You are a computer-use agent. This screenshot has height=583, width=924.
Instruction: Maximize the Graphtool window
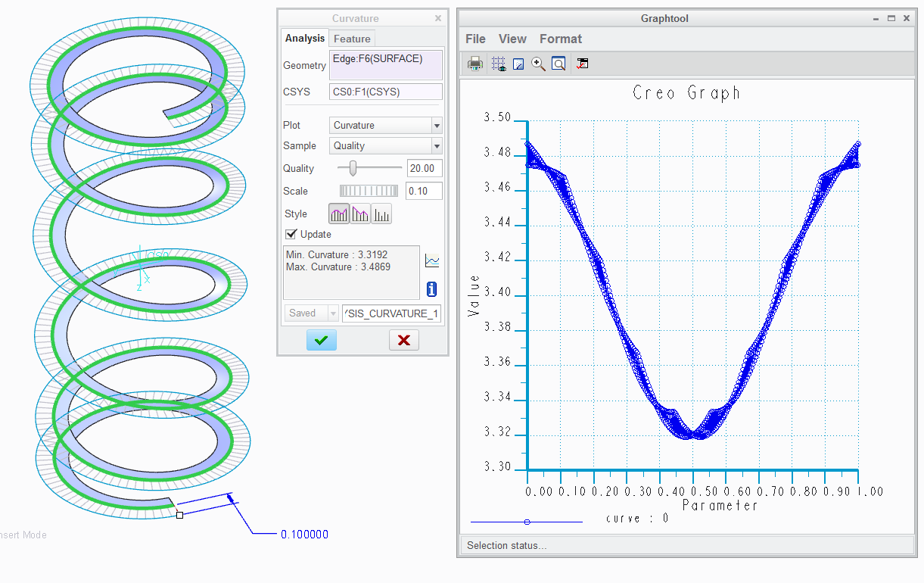click(891, 18)
